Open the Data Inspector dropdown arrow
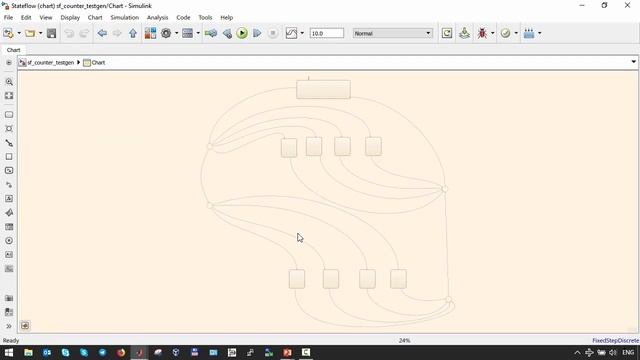The image size is (640, 360). 302,33
